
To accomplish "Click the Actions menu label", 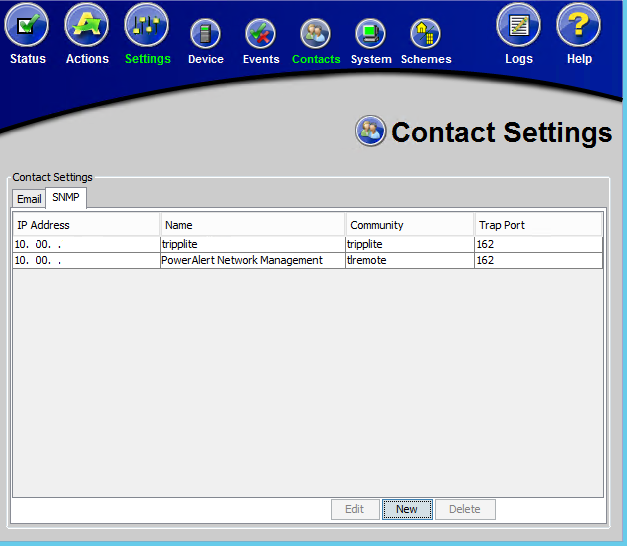I will [87, 59].
